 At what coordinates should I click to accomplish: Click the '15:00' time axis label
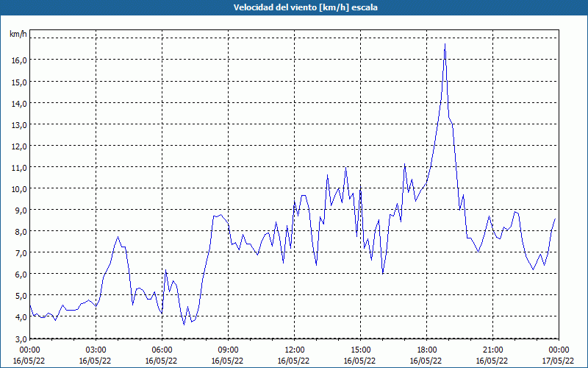pyautogui.click(x=360, y=350)
